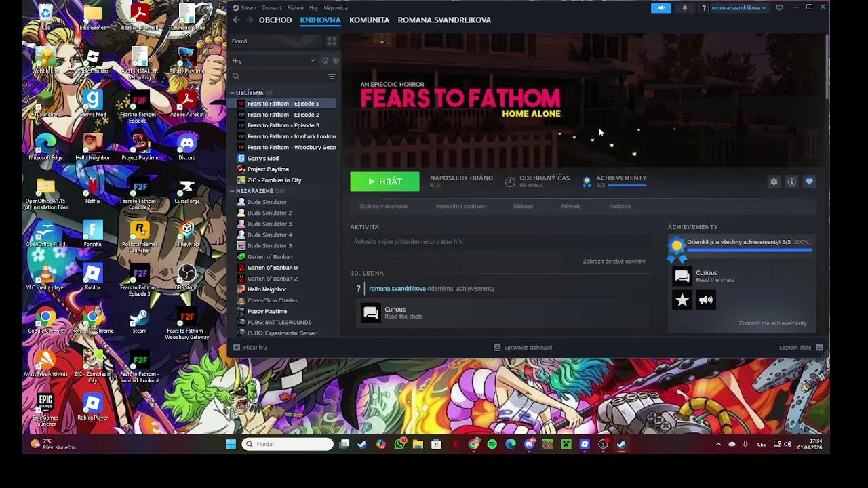Open the Zobrazit menu
Viewport: 868px width, 488px height.
[271, 8]
